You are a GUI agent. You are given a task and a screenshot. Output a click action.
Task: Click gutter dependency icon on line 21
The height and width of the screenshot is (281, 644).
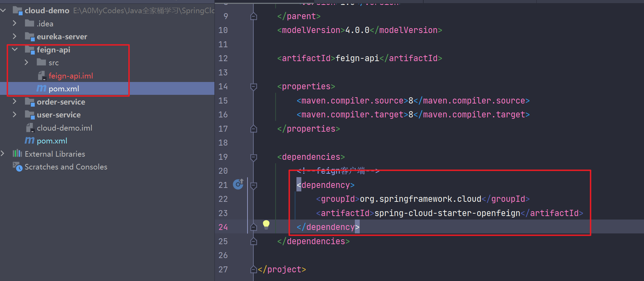click(x=238, y=184)
